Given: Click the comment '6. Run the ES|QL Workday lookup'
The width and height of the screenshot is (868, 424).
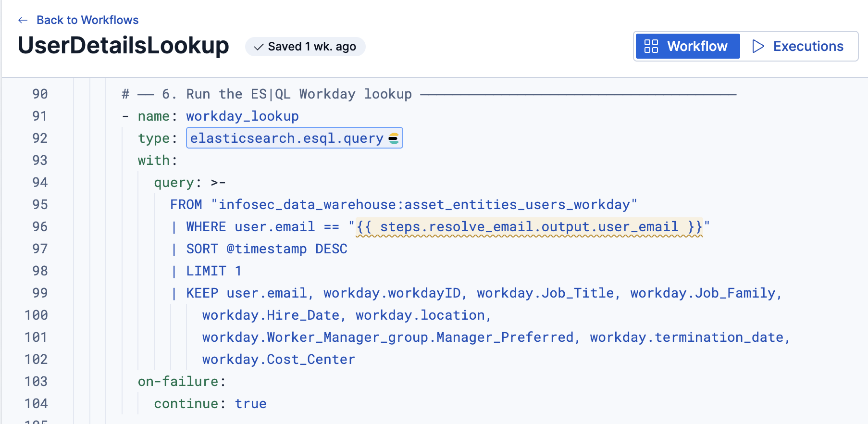Looking at the screenshot, I should click(x=287, y=94).
